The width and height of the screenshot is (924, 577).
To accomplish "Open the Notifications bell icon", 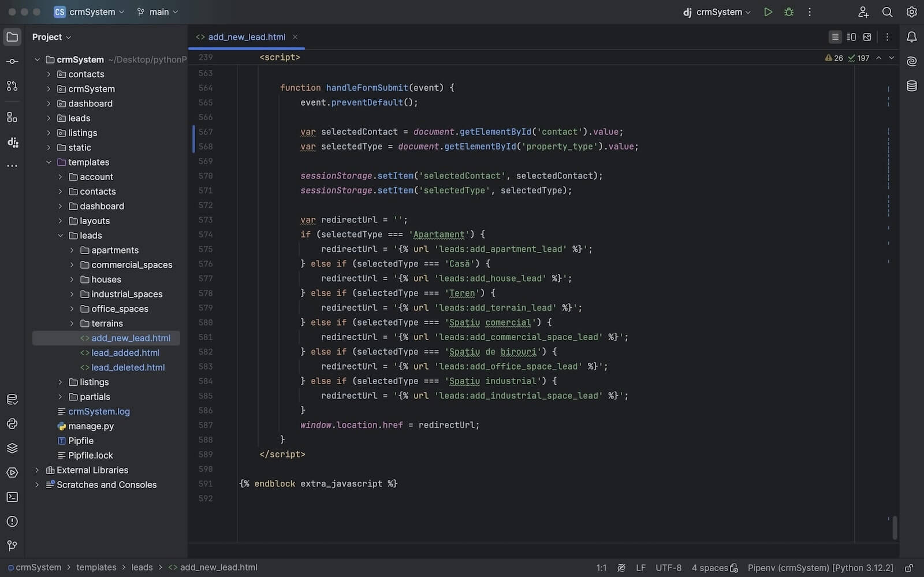I will 912,37.
